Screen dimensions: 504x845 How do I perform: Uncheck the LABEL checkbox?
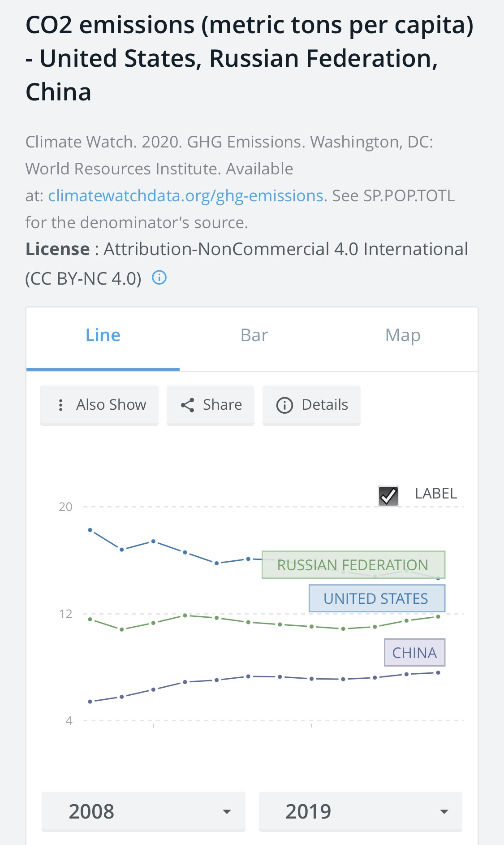[x=388, y=496]
